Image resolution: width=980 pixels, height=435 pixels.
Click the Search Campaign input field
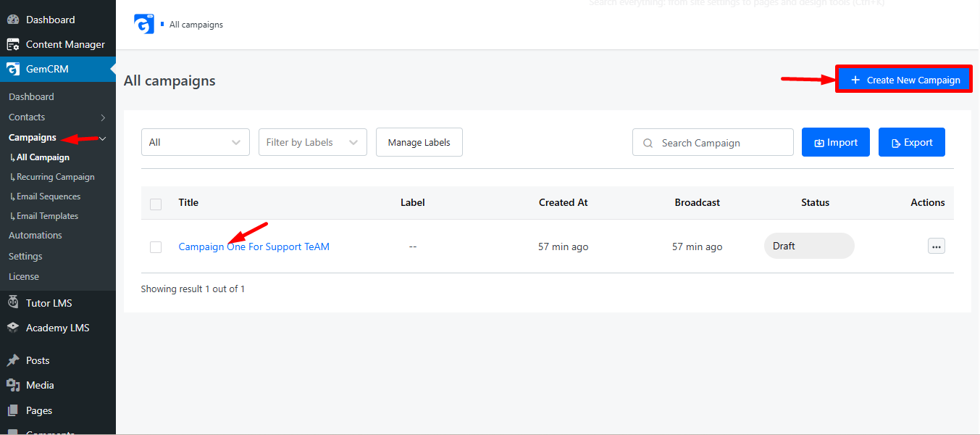(713, 142)
